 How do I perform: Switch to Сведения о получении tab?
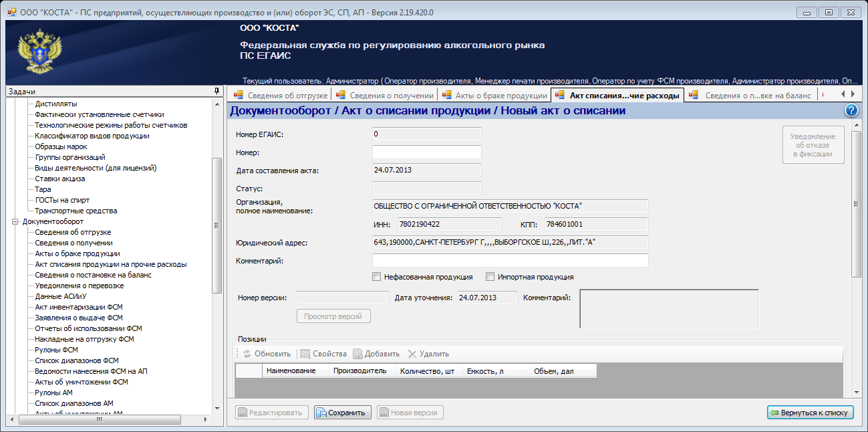pyautogui.click(x=384, y=96)
